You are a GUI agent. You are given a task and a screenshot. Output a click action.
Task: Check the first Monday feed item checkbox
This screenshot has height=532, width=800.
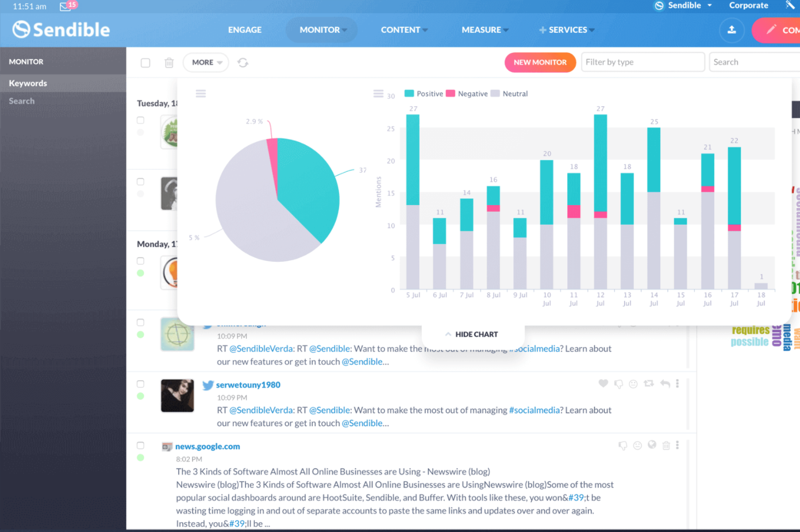140,261
